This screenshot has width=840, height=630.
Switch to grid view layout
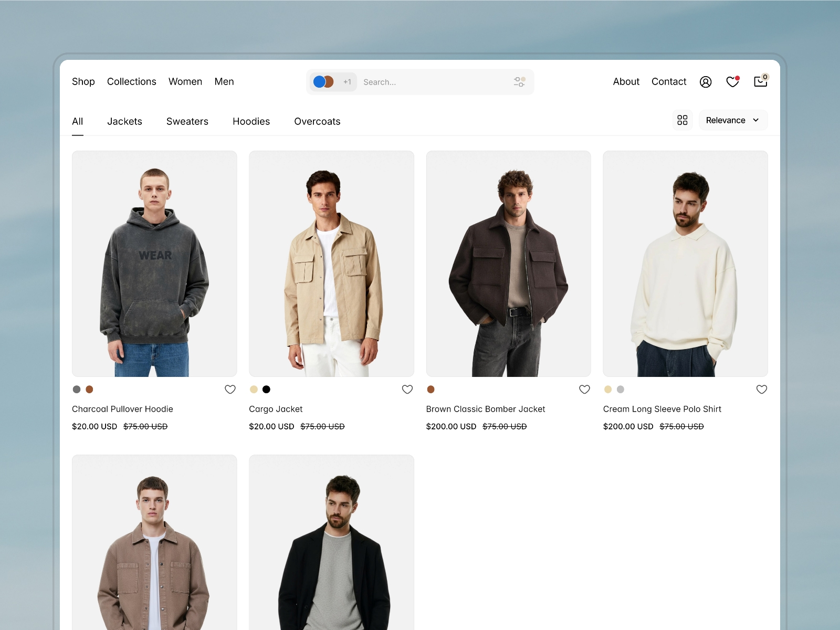click(x=682, y=120)
